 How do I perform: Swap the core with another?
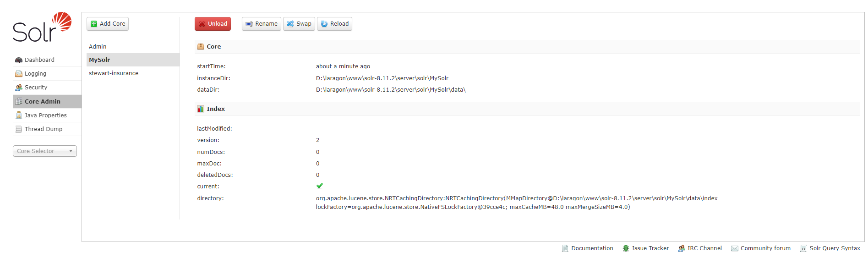(299, 24)
